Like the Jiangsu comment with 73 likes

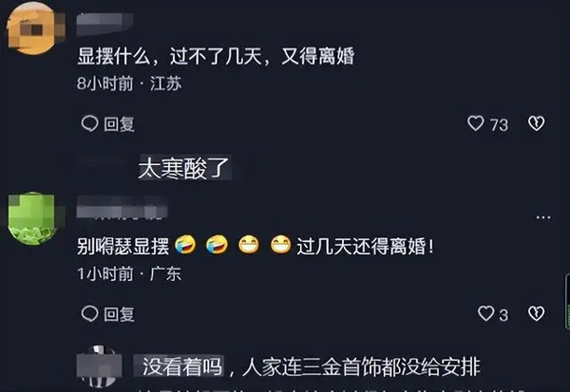click(476, 123)
